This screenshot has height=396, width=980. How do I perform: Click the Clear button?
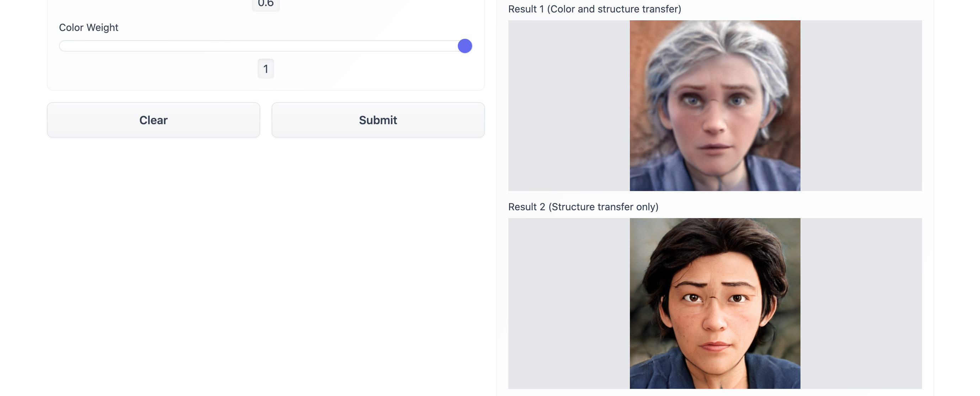tap(153, 120)
